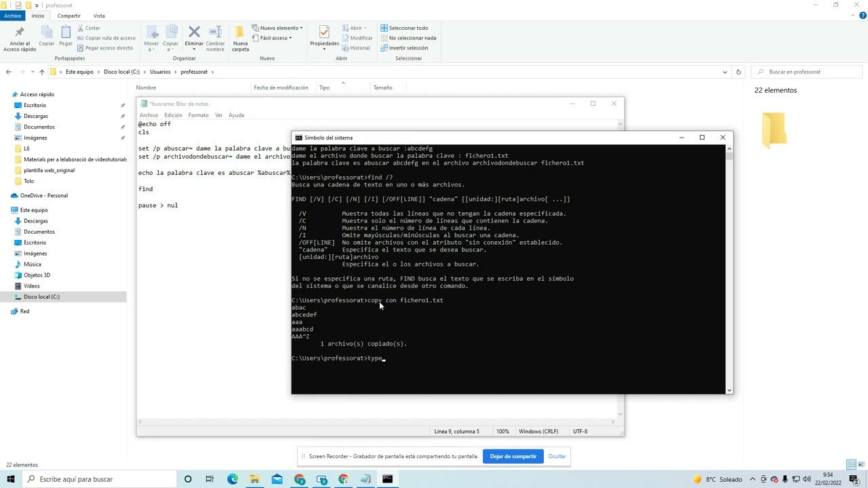Click Disco local (C:) breadcrumb
The image size is (868, 488).
click(121, 72)
